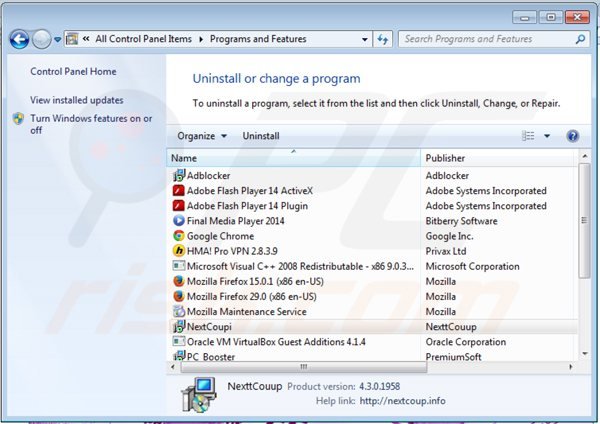Open the view options dropdown arrow

point(547,136)
